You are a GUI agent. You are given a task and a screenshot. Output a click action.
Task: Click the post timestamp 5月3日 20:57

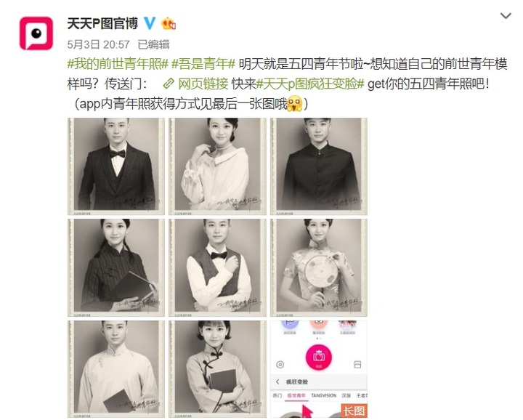pos(98,44)
